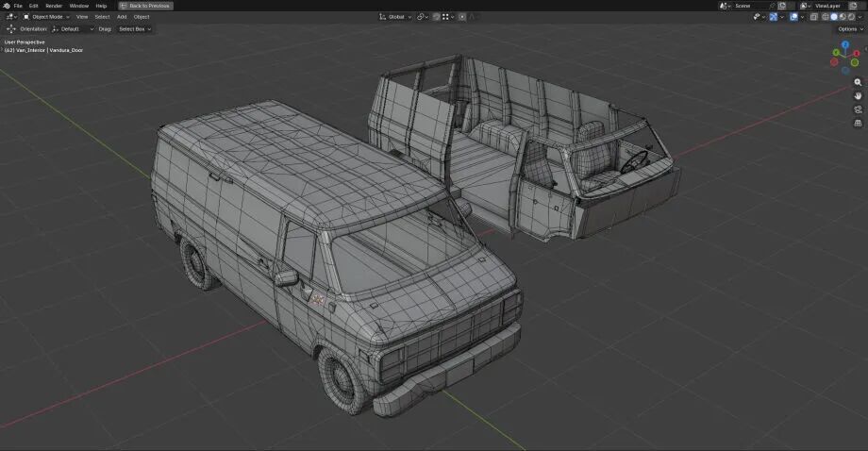Open the Drag Select Box dropdown

tap(135, 28)
